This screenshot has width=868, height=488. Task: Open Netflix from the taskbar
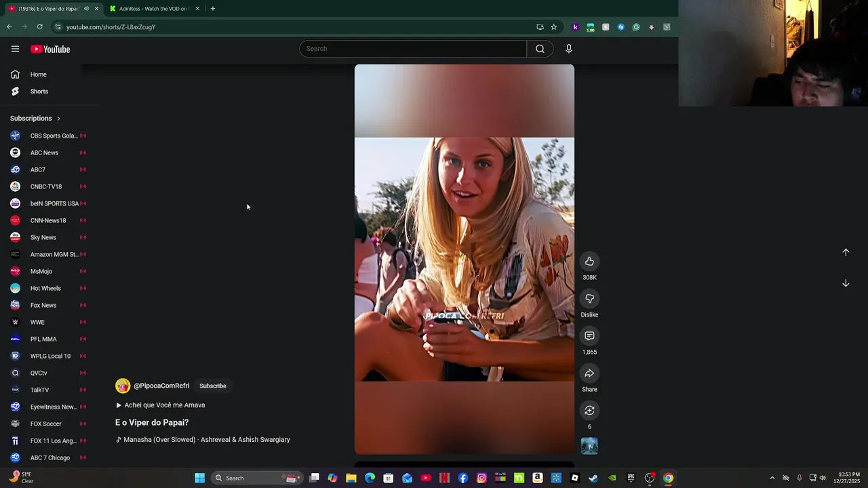[x=444, y=478]
